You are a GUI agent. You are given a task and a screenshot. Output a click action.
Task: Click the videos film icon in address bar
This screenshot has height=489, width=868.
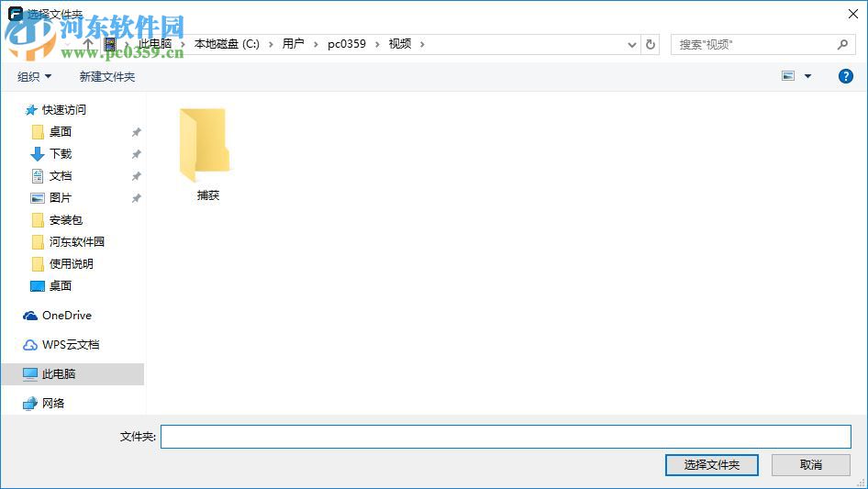(110, 44)
